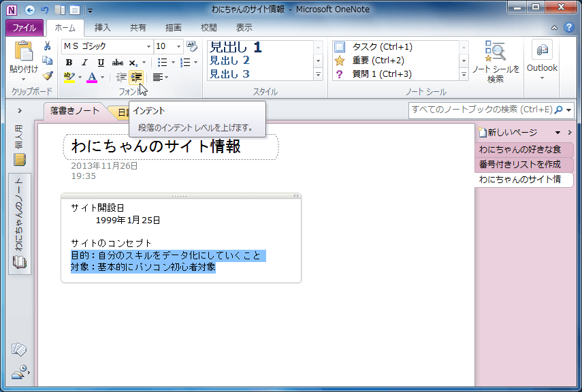Apply 見出し 1 style

236,47
